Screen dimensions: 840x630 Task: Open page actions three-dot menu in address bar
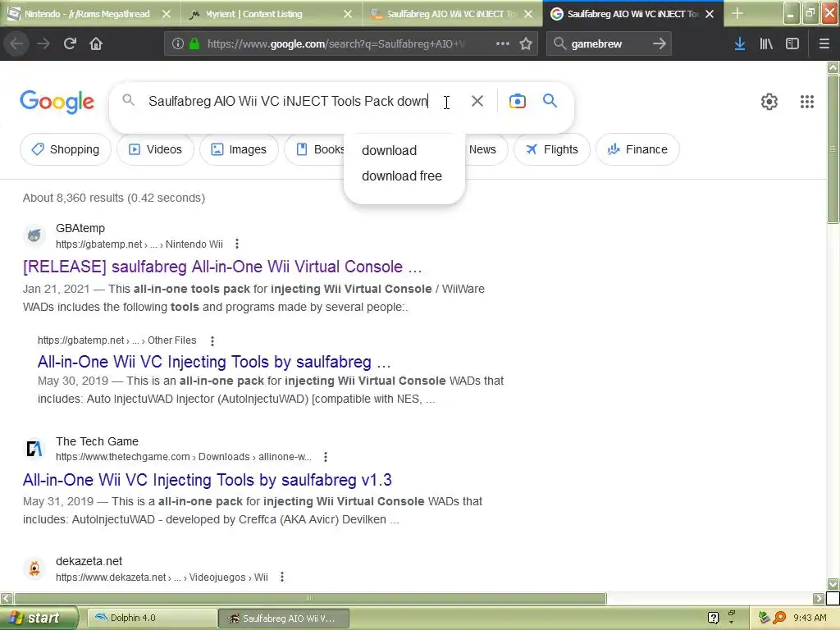click(x=503, y=43)
